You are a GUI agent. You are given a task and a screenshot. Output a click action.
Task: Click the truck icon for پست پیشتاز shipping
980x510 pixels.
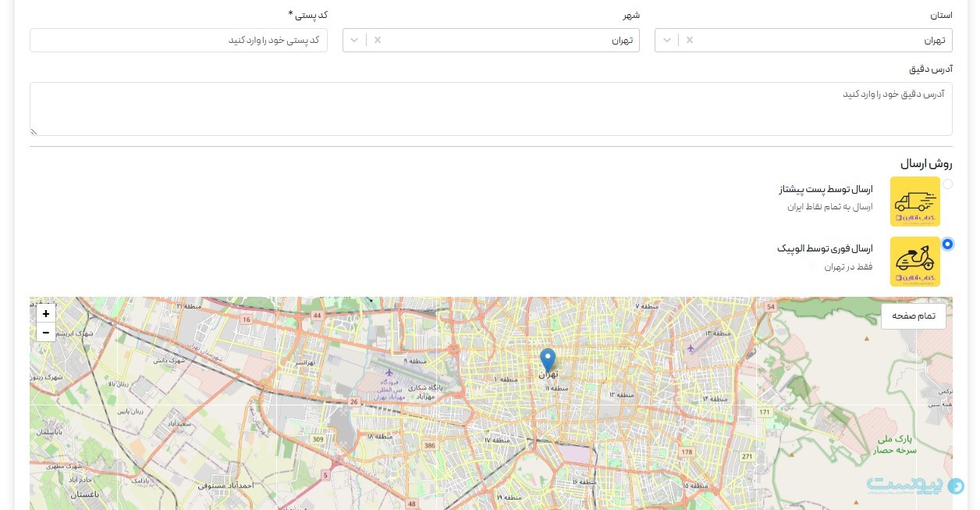[x=914, y=201]
